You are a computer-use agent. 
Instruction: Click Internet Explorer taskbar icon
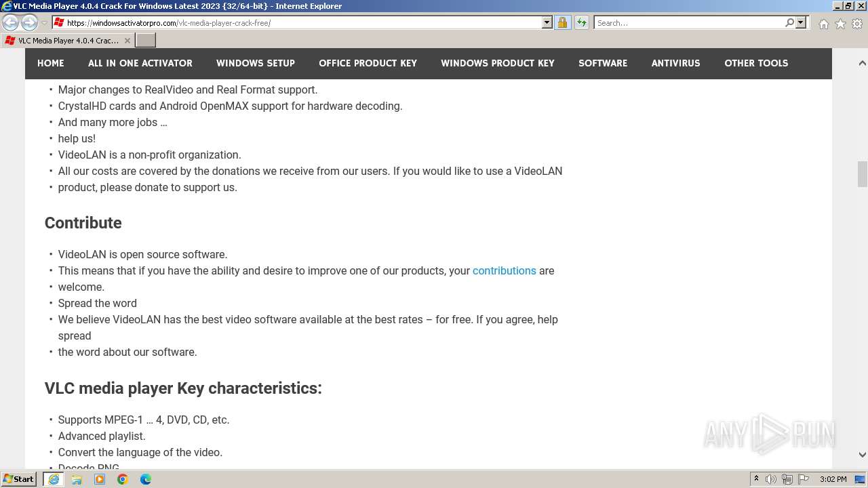54,479
